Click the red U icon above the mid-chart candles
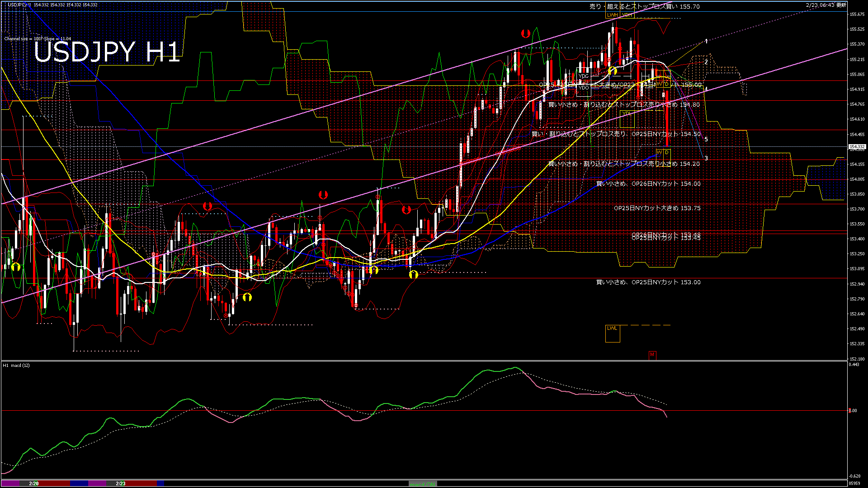This screenshot has height=488, width=868. [x=323, y=195]
